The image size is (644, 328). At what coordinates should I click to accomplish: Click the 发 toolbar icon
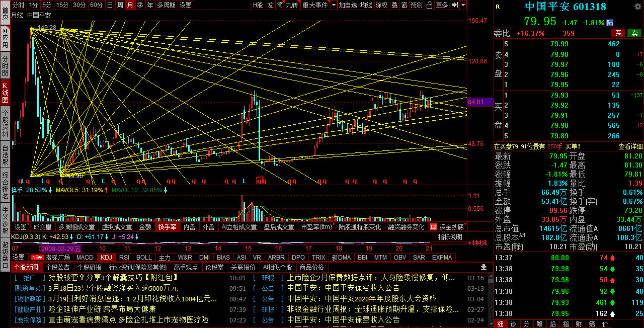point(270,5)
